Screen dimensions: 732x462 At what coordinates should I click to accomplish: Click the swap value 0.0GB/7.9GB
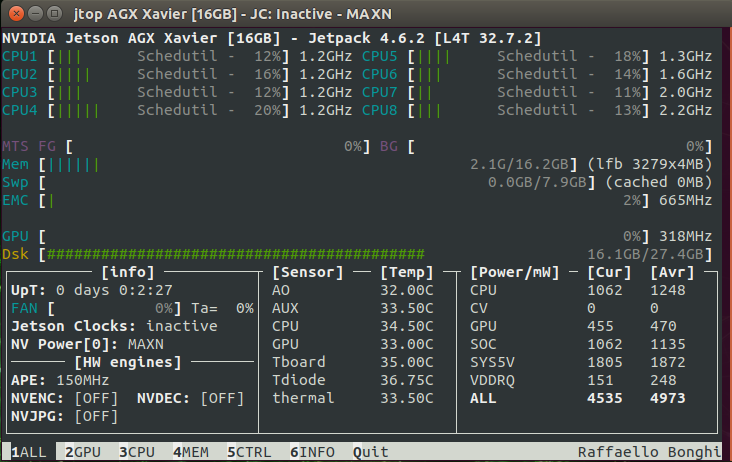coord(537,182)
